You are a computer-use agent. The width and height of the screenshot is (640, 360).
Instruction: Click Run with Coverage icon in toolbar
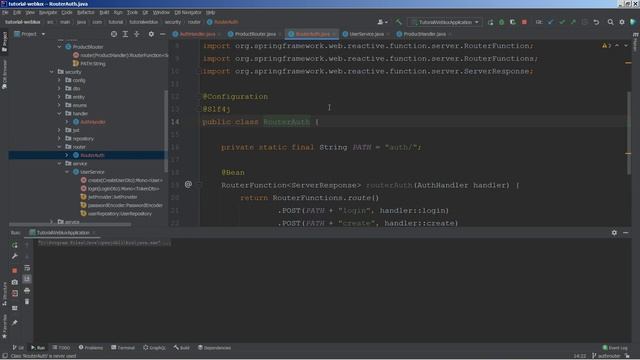tap(513, 22)
